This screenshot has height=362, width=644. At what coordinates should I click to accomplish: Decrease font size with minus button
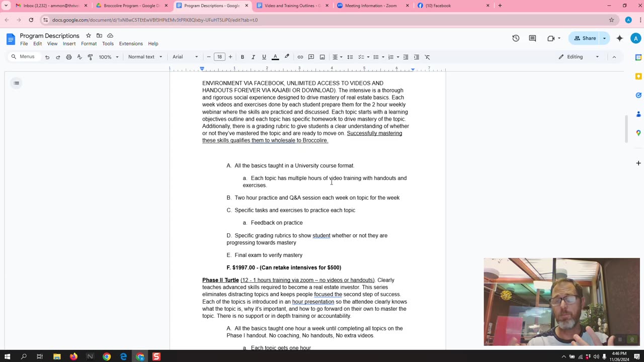pos(209,57)
